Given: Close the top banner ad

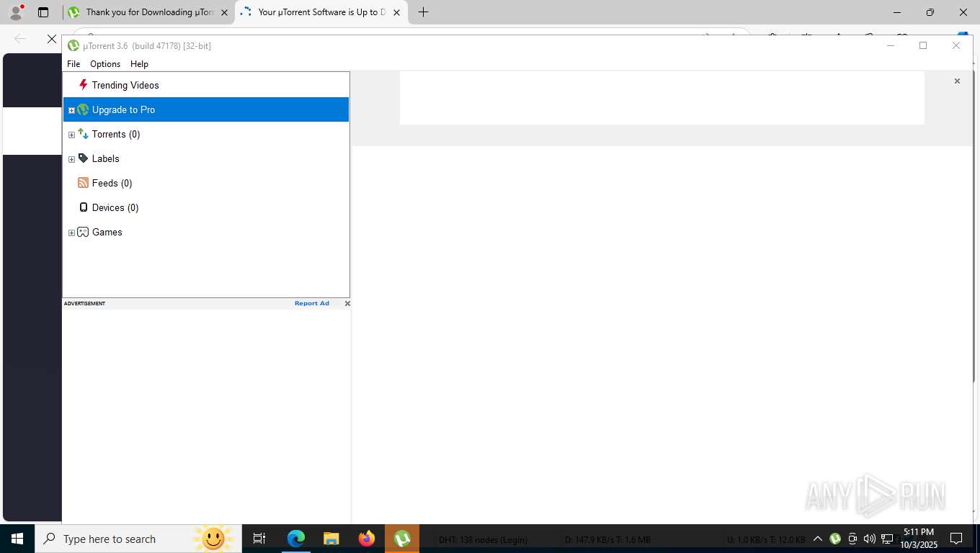Looking at the screenshot, I should (957, 81).
